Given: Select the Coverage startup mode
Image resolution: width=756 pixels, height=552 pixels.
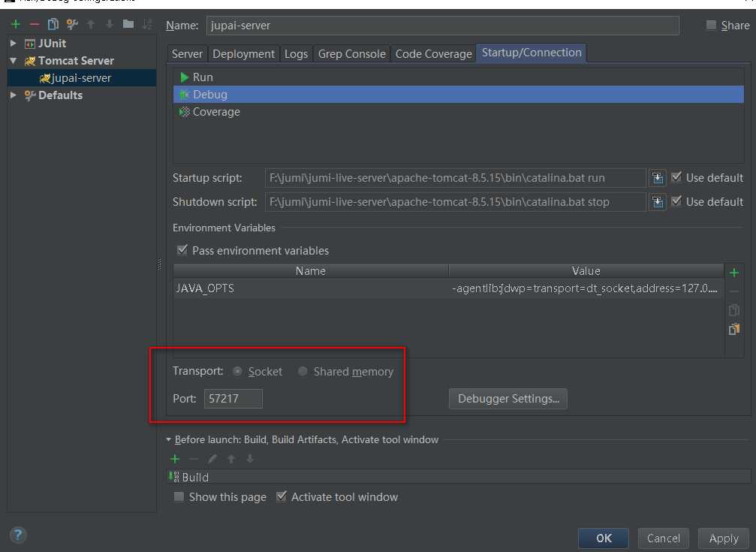Looking at the screenshot, I should pyautogui.click(x=458, y=112).
